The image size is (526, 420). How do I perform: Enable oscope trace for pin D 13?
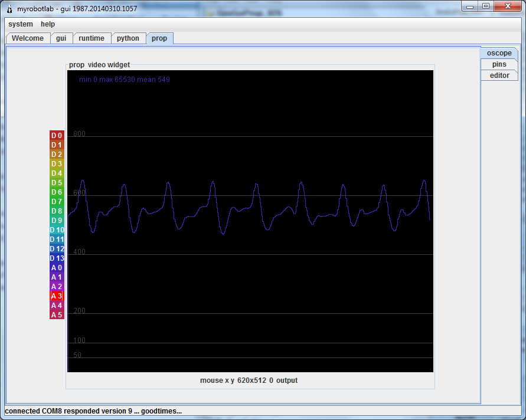pos(57,258)
